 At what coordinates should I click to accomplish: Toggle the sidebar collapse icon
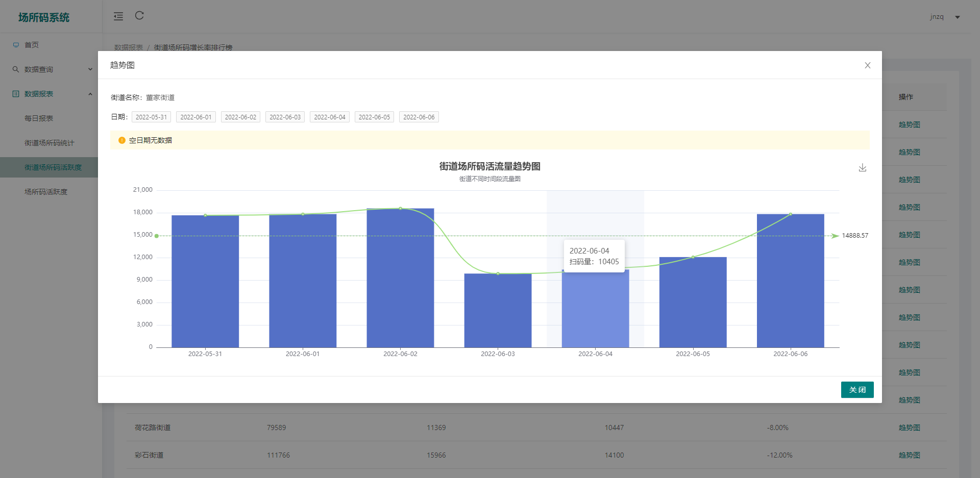118,16
